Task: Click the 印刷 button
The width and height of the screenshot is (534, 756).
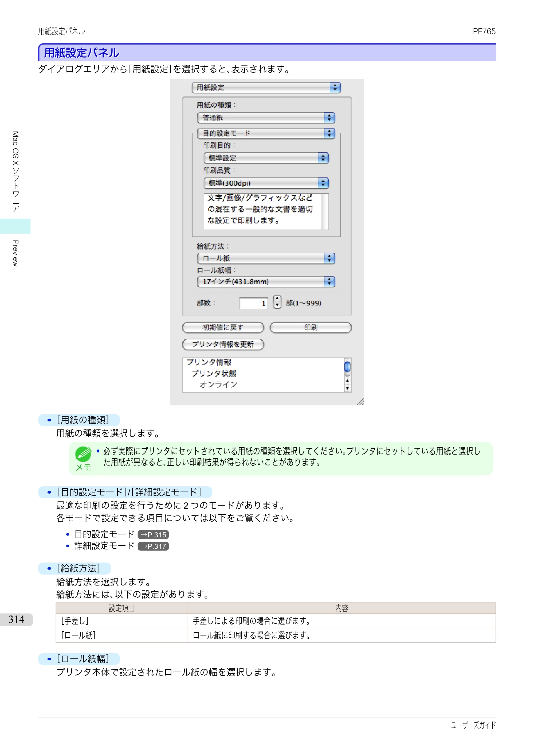Action: [x=311, y=328]
